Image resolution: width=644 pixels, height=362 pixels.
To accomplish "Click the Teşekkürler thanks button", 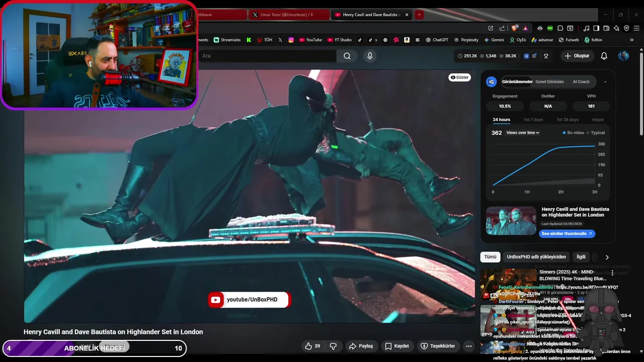I will (438, 346).
